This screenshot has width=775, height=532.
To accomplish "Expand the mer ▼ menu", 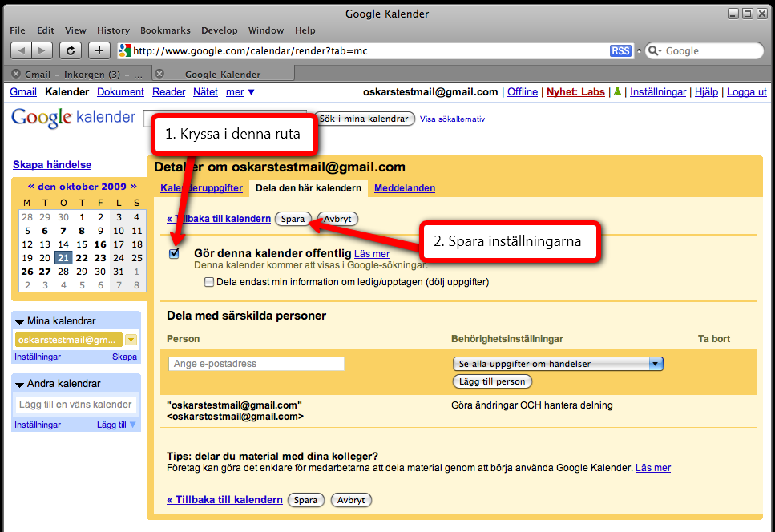I will click(x=240, y=92).
